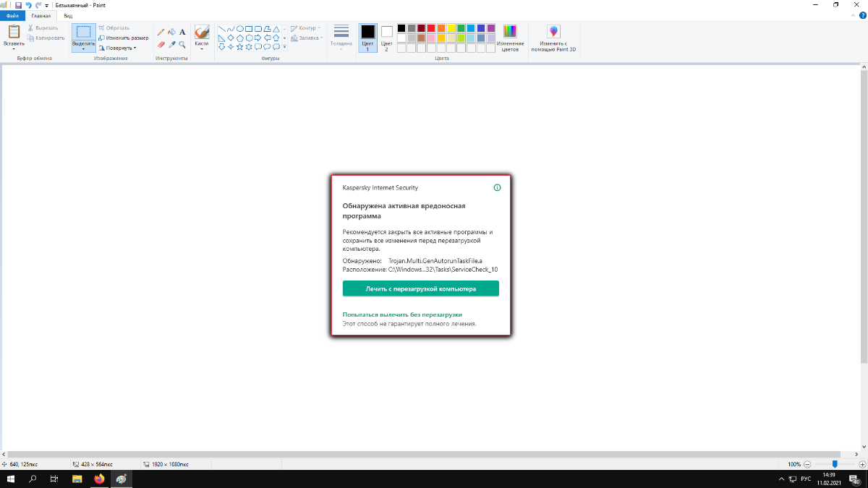
Task: Open File Explorer from the taskbar
Action: 77,479
